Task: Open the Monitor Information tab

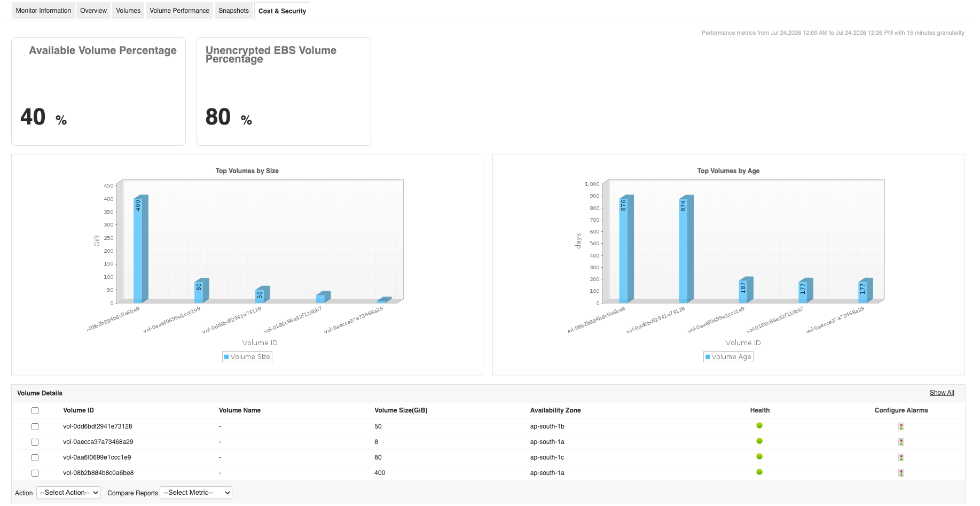Action: pos(43,11)
